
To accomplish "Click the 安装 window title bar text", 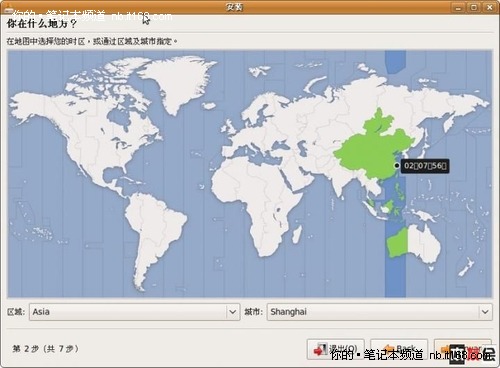I will 234,7.
